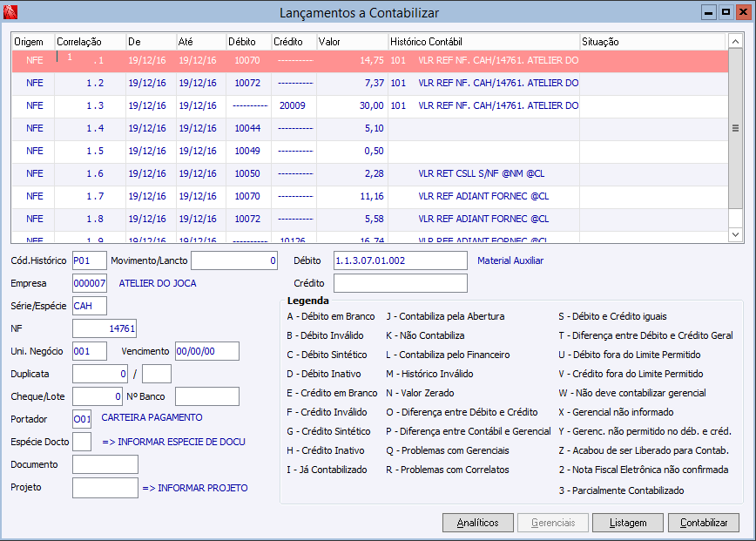The height and width of the screenshot is (541, 756).
Task: Click the Vencimento date field
Action: (206, 351)
